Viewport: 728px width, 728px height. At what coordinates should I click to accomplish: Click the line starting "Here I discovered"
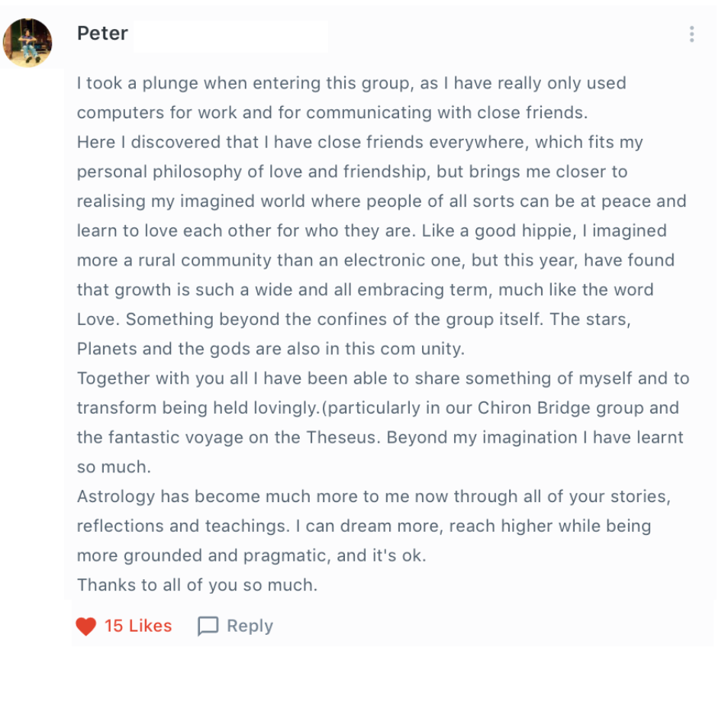360,143
